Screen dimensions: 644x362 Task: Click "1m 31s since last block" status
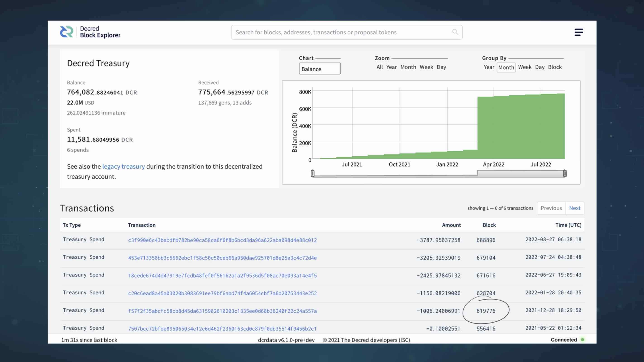coord(89,340)
